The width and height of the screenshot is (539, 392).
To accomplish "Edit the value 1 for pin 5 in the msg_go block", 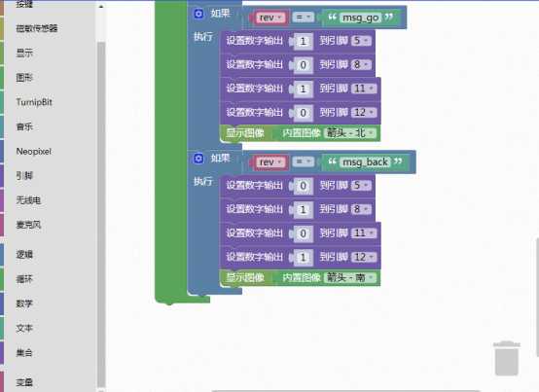I will pos(303,41).
